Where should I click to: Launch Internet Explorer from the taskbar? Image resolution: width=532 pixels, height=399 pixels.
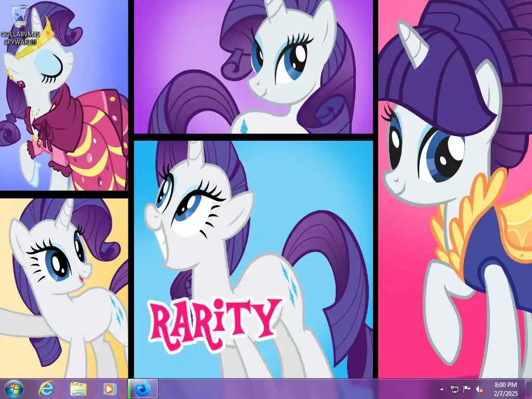(x=46, y=389)
